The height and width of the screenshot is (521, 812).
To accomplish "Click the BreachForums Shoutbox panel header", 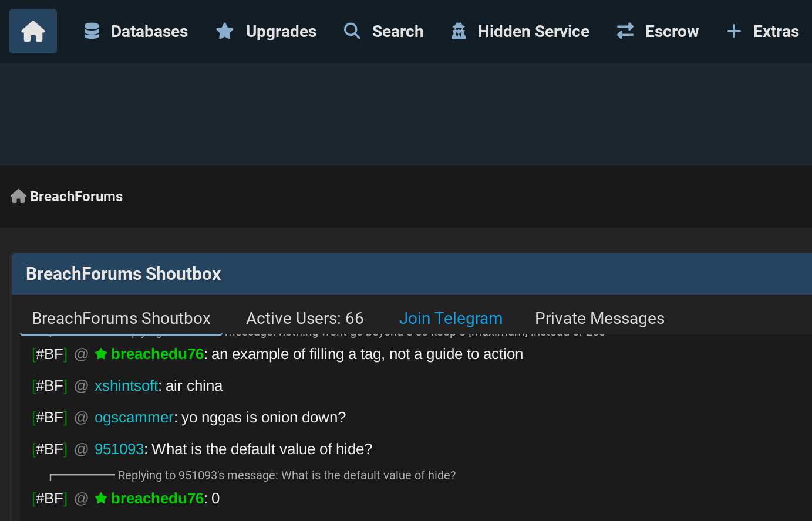I will [412, 274].
